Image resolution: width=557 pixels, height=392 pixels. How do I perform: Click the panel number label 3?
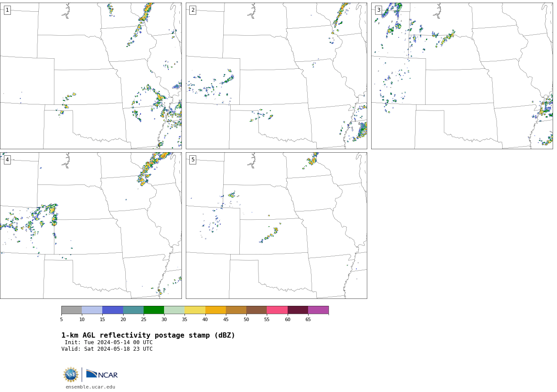(378, 10)
